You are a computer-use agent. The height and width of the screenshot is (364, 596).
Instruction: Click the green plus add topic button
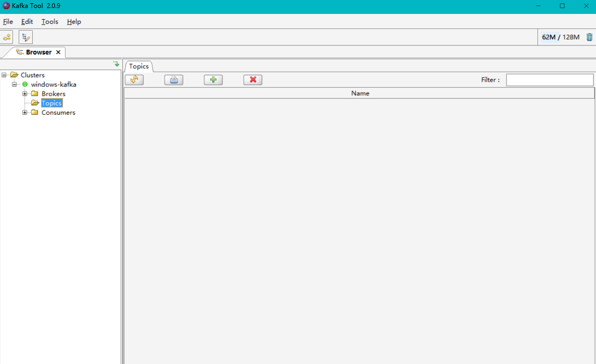(213, 80)
